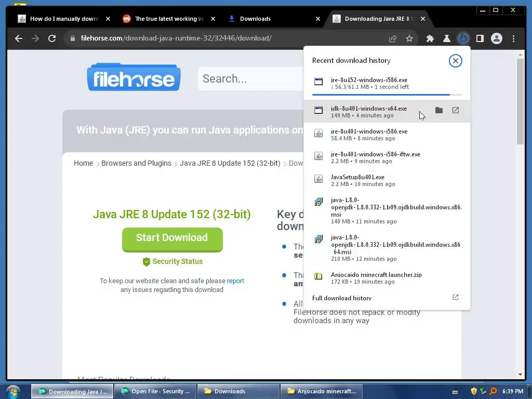The height and width of the screenshot is (399, 532).
Task: Click Home in the breadcrumb
Action: (x=83, y=163)
